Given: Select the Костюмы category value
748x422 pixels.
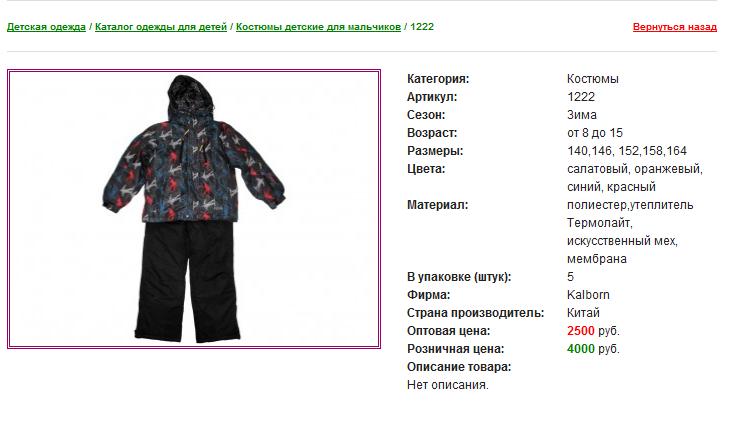Looking at the screenshot, I should coord(592,79).
